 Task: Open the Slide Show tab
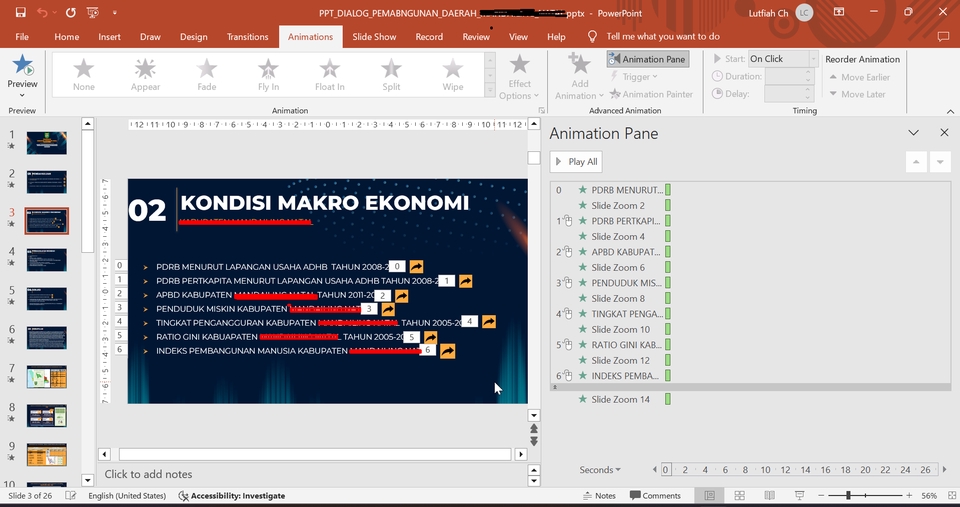click(374, 37)
